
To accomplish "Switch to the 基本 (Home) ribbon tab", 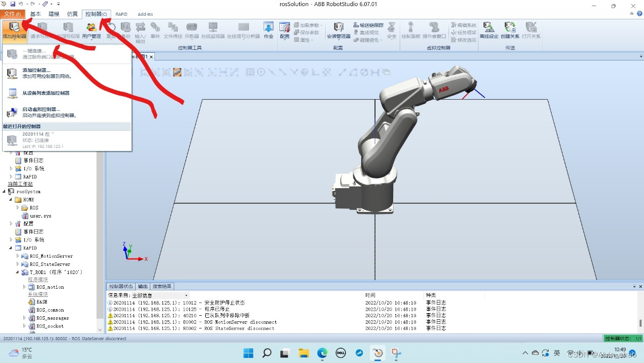I will [x=36, y=14].
